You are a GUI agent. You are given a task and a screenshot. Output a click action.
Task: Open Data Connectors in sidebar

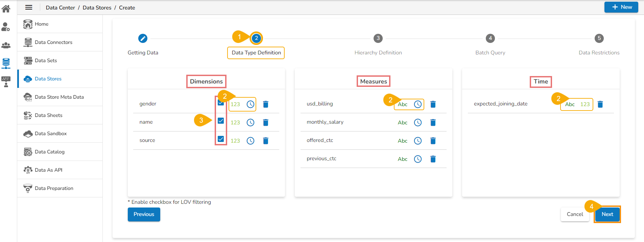pyautogui.click(x=53, y=42)
